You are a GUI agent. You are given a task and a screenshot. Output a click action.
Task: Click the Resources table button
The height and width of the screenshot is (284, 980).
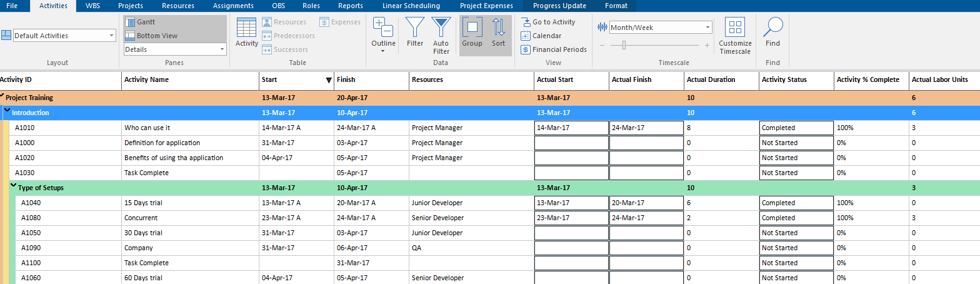[284, 22]
